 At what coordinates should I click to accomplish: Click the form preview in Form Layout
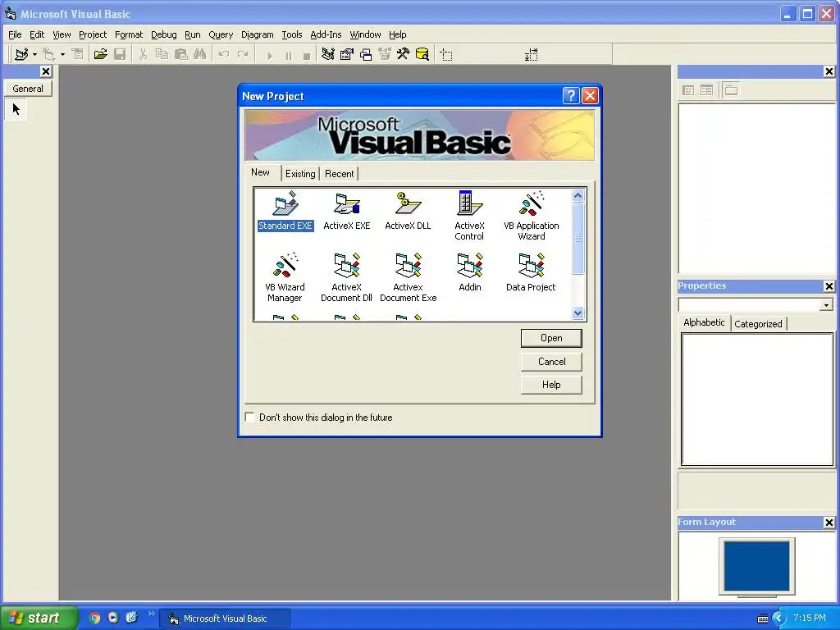click(x=756, y=565)
